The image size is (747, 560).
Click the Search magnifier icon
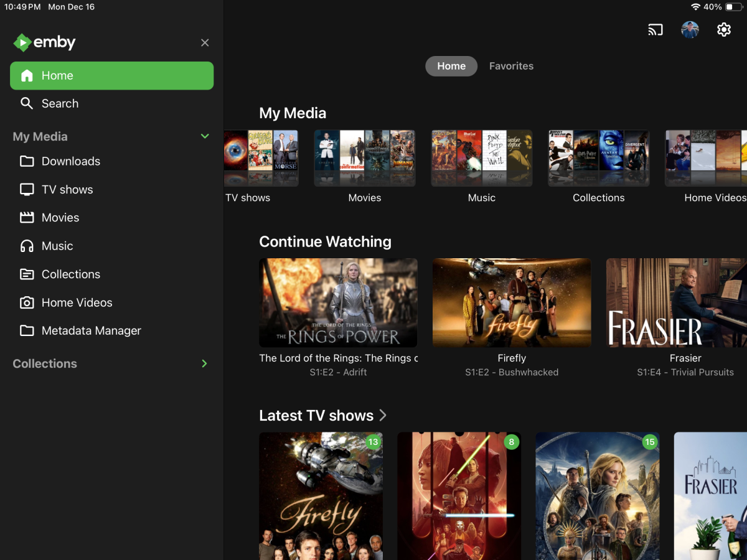[x=27, y=103]
